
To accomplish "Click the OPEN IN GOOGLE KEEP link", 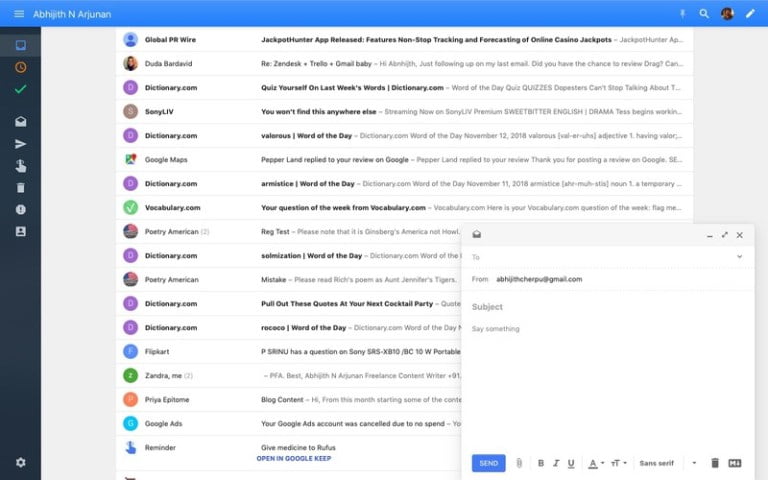I will [294, 458].
